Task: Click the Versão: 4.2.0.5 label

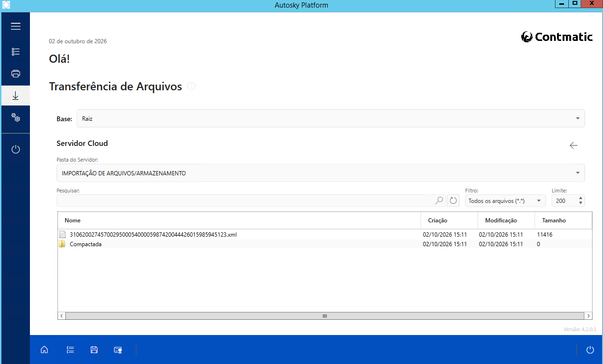Action: tap(580, 329)
